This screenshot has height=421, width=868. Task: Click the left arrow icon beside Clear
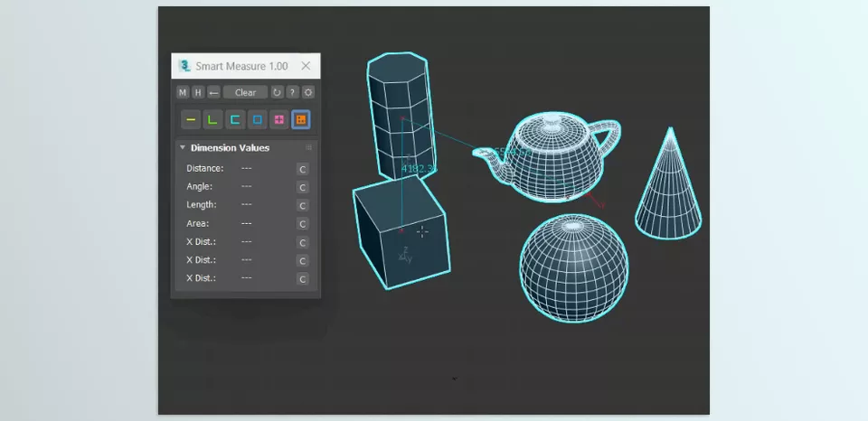[x=213, y=92]
